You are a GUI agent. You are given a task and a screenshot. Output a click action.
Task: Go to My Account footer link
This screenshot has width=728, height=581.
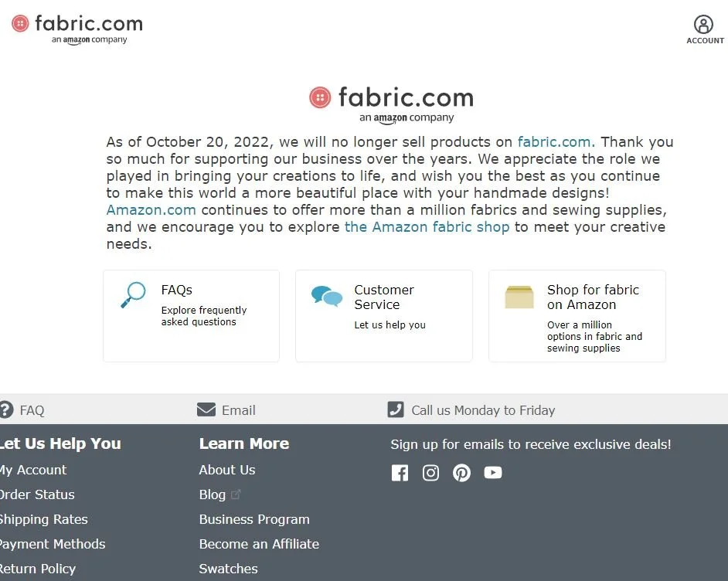pos(33,470)
